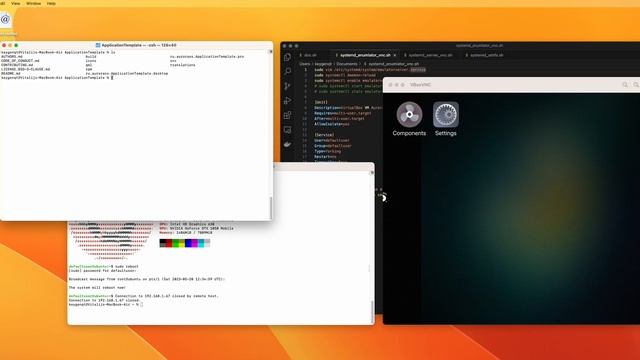
Task: Click CODE_OF_CONDUCT.md in the terminal listing
Action: (20, 61)
